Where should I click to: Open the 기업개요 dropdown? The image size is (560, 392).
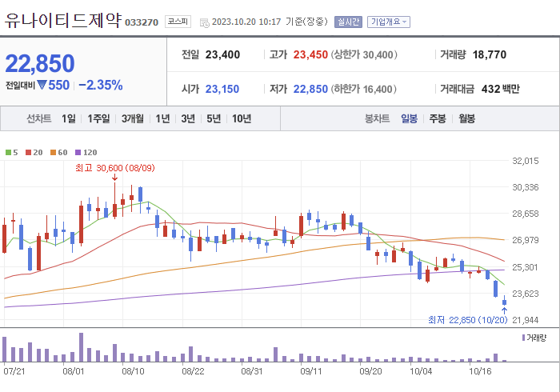(389, 22)
